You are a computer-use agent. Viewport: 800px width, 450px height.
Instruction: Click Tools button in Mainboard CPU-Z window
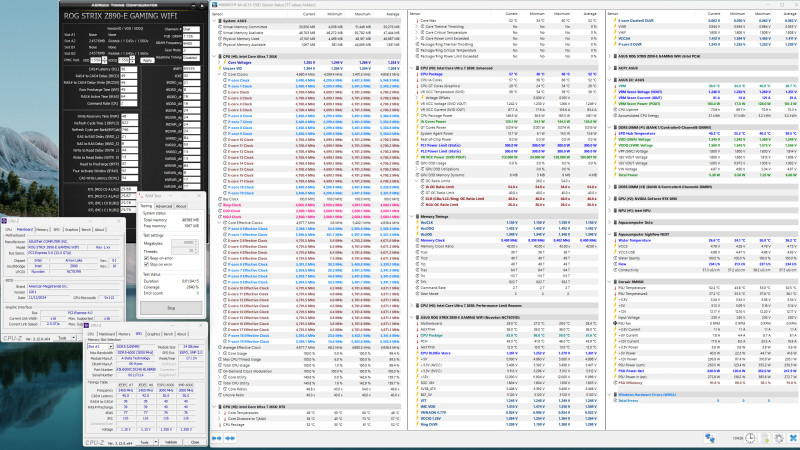click(62, 338)
